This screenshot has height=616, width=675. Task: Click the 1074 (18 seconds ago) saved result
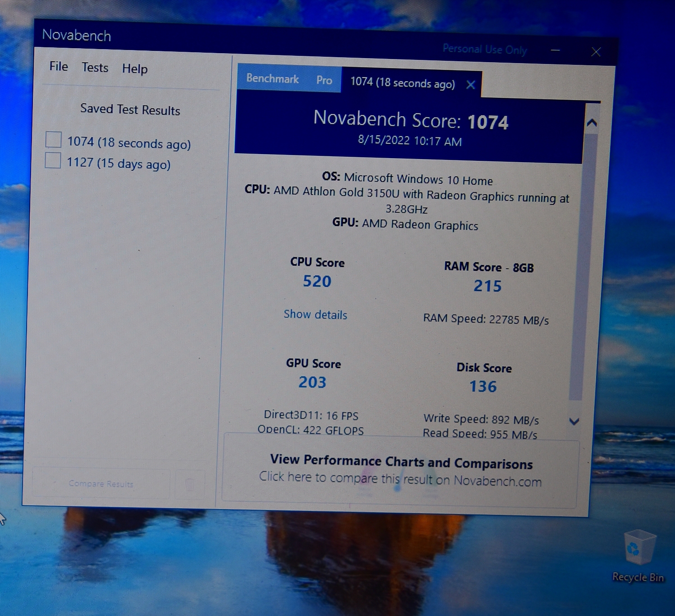coord(129,143)
